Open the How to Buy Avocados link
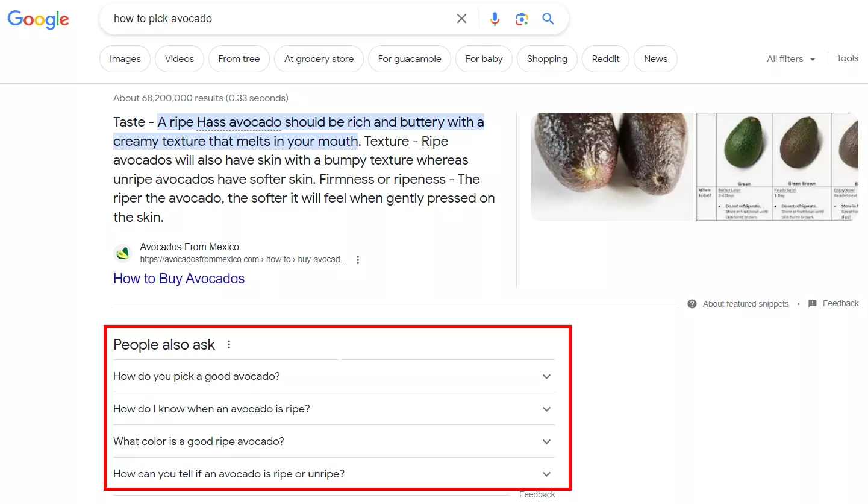The width and height of the screenshot is (868, 504). coord(179,279)
